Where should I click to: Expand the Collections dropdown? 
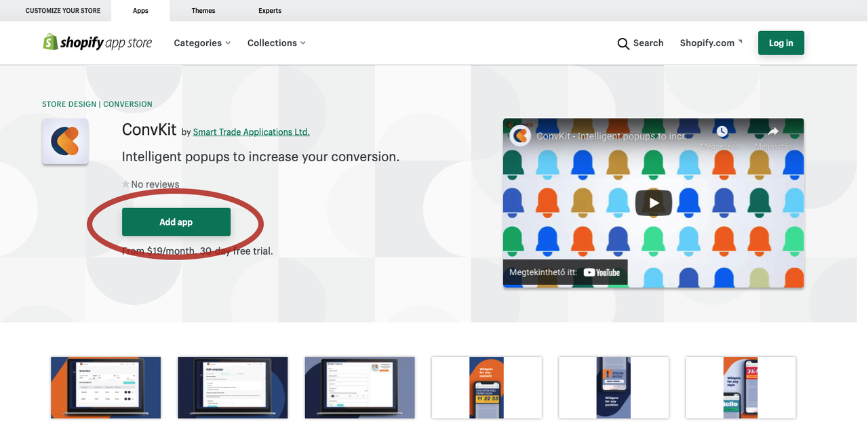[277, 43]
